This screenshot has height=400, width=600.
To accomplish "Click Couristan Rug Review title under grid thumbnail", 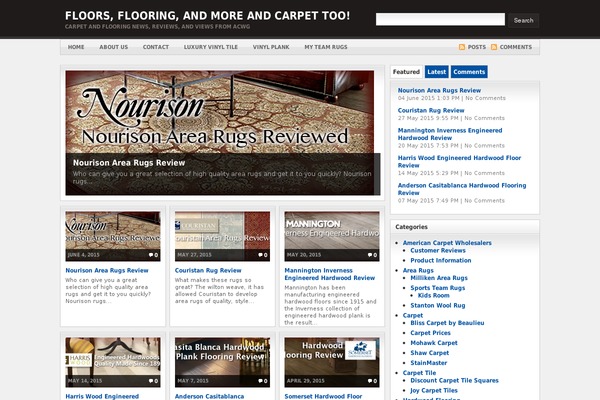I will pyautogui.click(x=208, y=270).
